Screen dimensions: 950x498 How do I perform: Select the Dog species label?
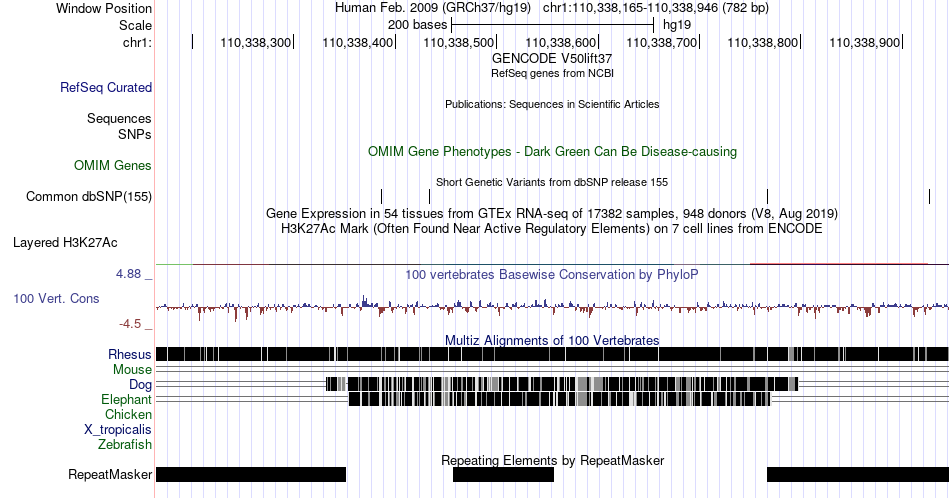pyautogui.click(x=140, y=385)
